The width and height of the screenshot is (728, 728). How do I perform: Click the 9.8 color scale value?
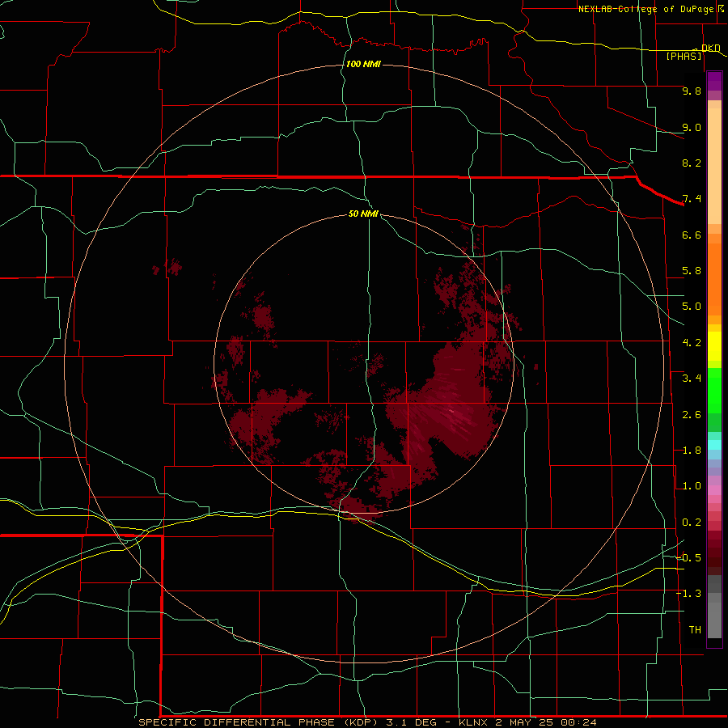(692, 91)
